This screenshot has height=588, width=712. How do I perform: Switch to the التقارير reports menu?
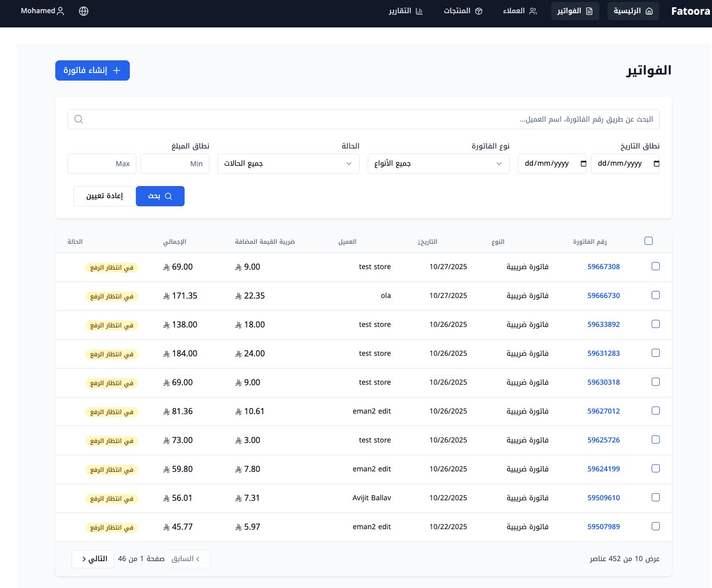click(x=405, y=11)
